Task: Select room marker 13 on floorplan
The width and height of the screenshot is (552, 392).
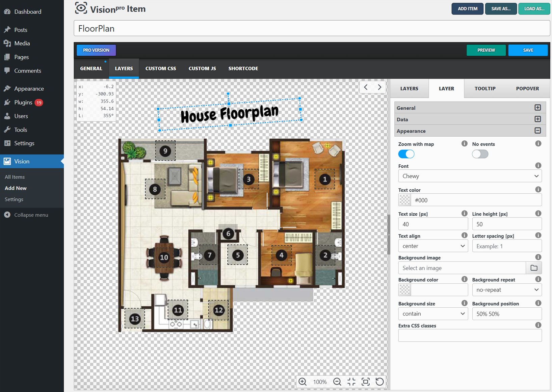Action: [x=135, y=318]
